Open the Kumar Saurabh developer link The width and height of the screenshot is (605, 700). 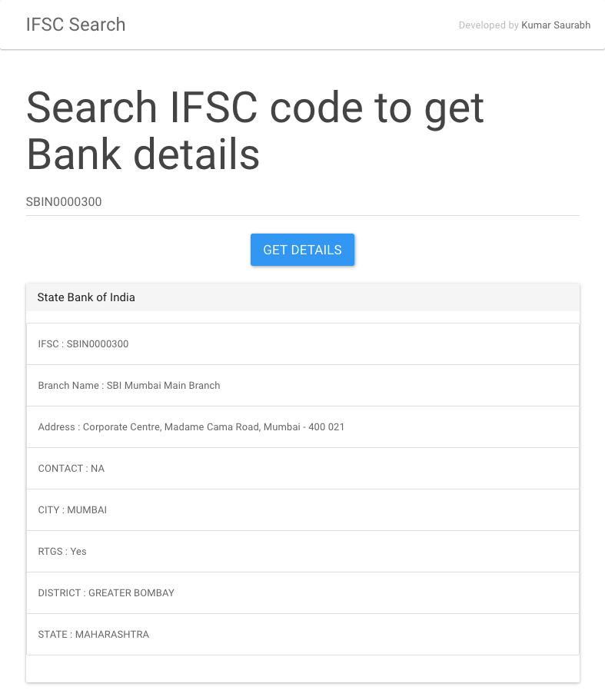click(556, 25)
